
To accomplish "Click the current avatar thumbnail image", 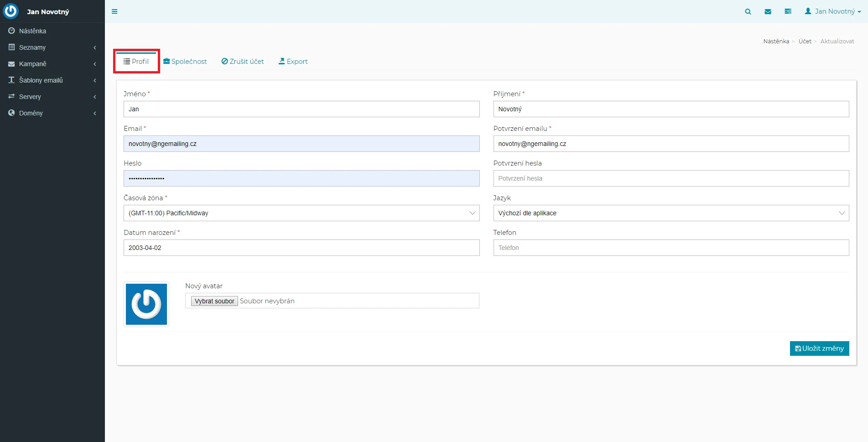I will pos(146,304).
